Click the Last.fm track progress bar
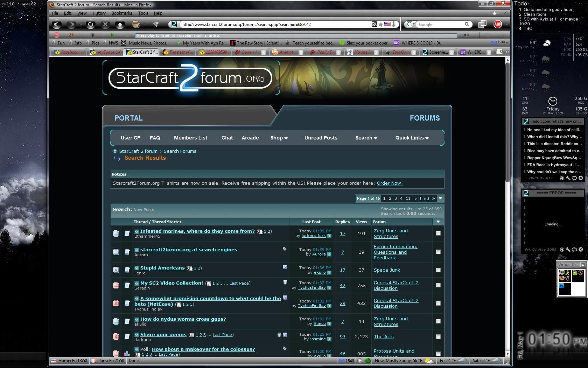This screenshot has height=368, width=588. (x=296, y=35)
